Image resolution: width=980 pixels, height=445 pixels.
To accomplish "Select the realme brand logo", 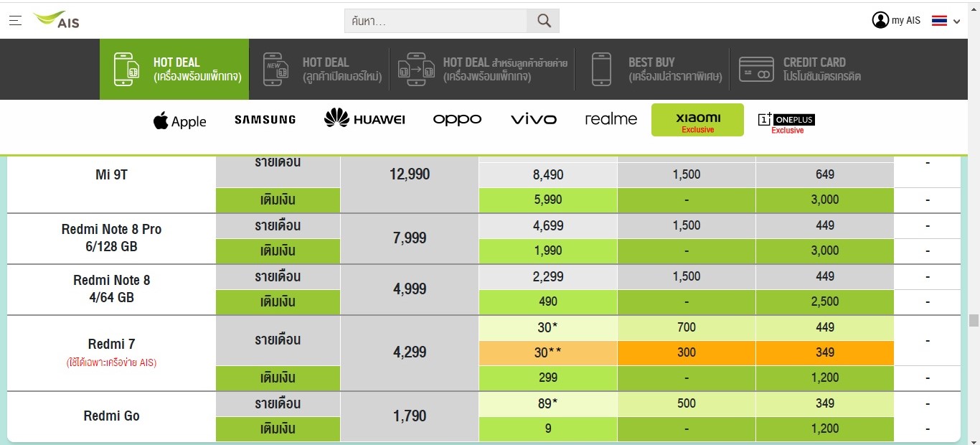I will (611, 119).
